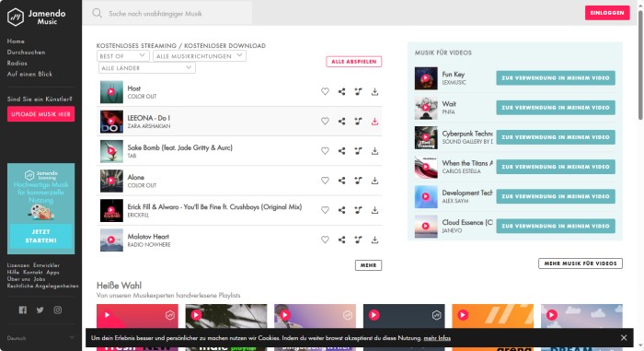
Task: Open Auf einen Blick page
Action: [x=29, y=74]
